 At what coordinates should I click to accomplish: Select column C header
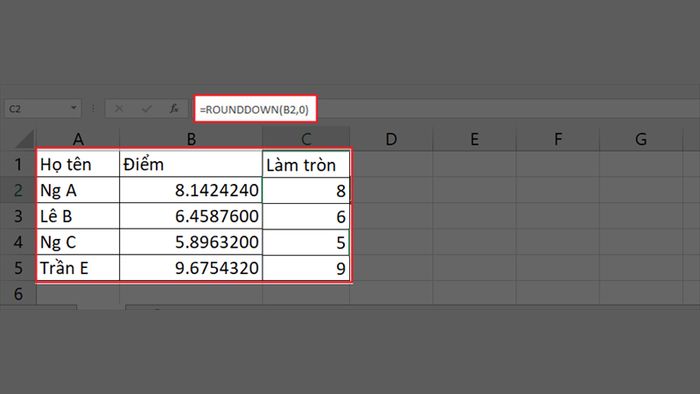(306, 139)
